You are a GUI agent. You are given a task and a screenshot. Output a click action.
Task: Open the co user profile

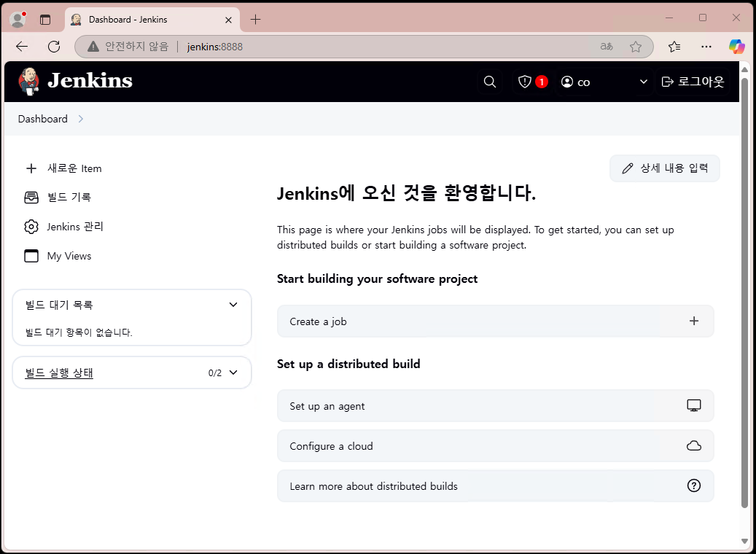(x=576, y=82)
